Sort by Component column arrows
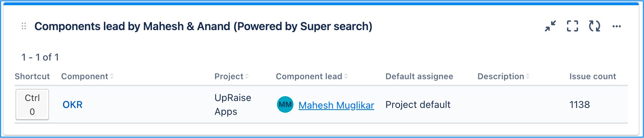This screenshot has height=138, width=644. coord(112,76)
